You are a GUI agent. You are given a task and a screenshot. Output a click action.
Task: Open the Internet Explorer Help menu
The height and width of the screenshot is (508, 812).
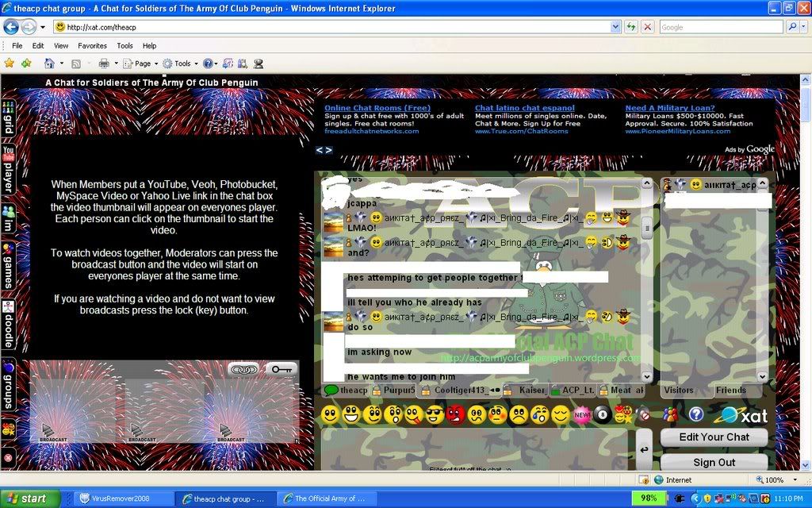(149, 45)
